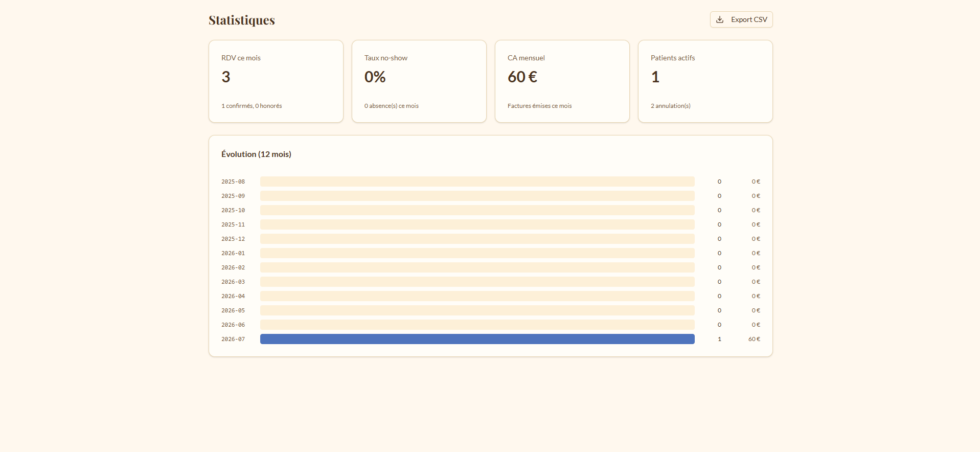Image resolution: width=980 pixels, height=452 pixels.
Task: Click the empty 2025-12 bar
Action: pos(477,239)
